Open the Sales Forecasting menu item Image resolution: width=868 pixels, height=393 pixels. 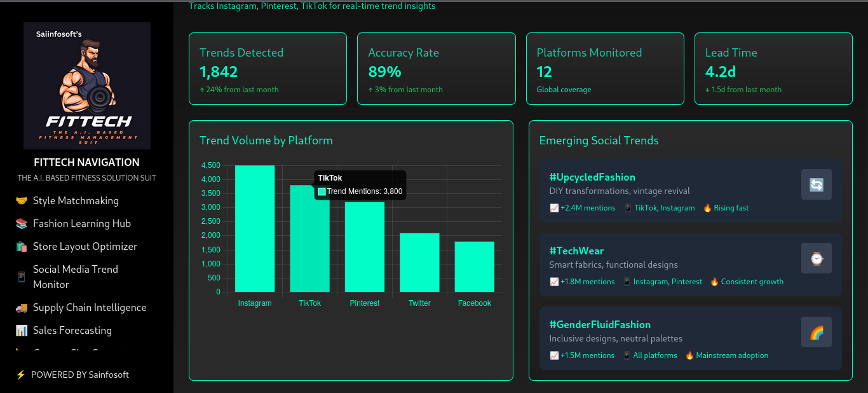(x=72, y=331)
